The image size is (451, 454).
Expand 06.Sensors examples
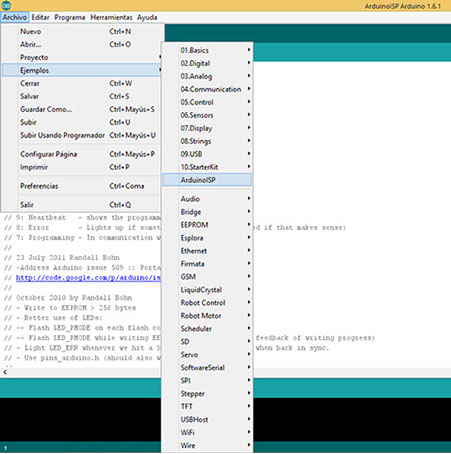click(207, 115)
